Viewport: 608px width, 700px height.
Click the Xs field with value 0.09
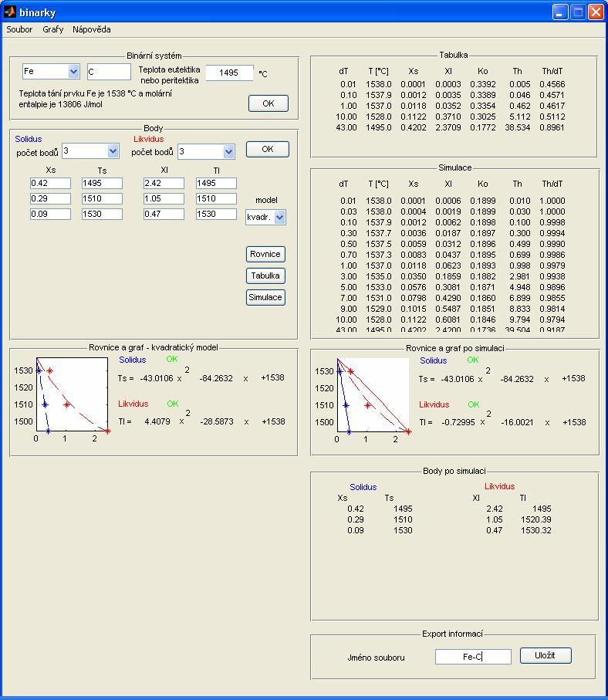click(x=50, y=214)
